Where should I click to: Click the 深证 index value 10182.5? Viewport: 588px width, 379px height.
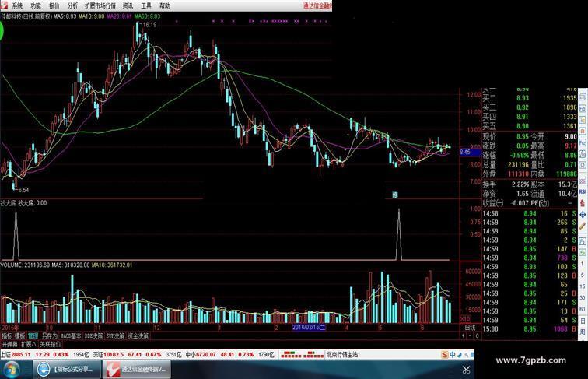(114, 355)
